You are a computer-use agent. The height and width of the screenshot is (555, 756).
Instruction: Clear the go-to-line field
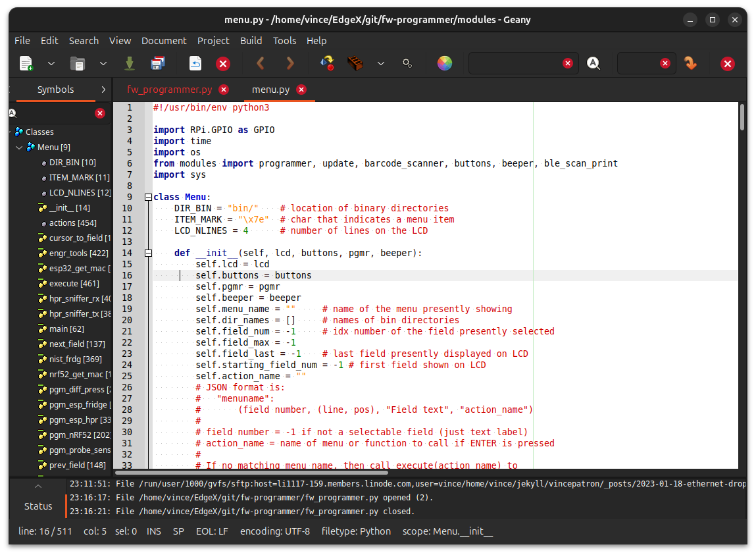click(x=665, y=63)
